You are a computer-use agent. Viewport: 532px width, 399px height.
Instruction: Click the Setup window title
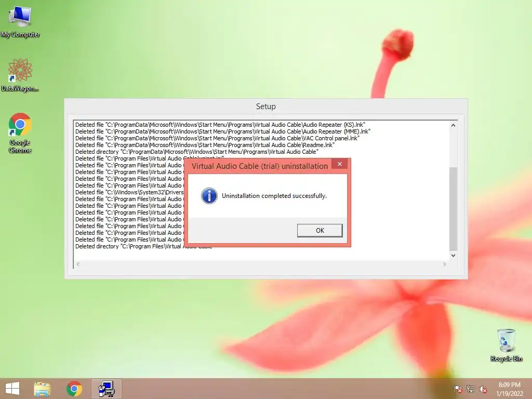click(x=265, y=107)
